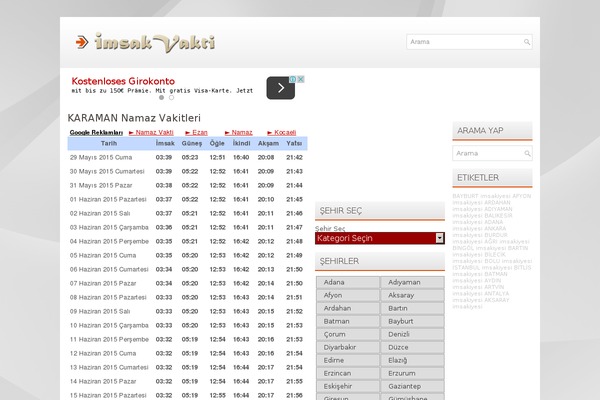Select the Çorum city button
Image resolution: width=600 pixels, height=400 pixels.
click(x=348, y=335)
